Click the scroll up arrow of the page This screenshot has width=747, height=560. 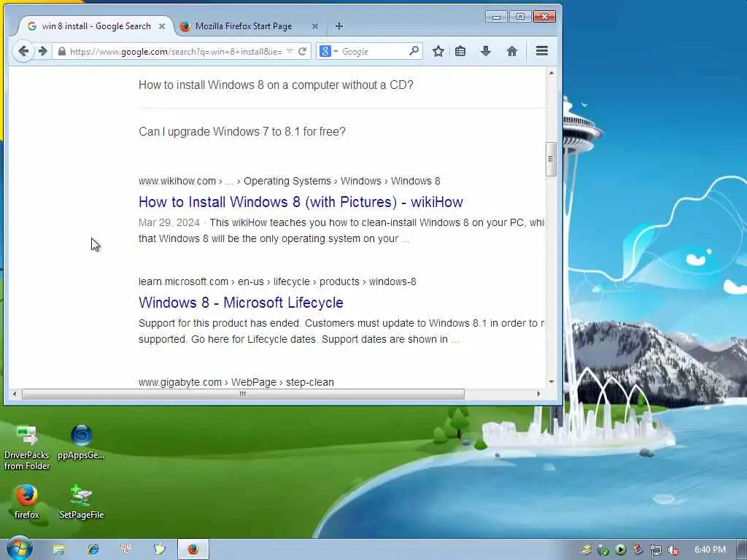pyautogui.click(x=551, y=73)
